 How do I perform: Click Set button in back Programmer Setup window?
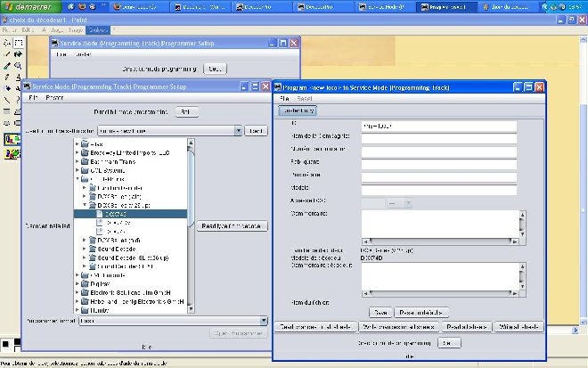click(x=216, y=69)
